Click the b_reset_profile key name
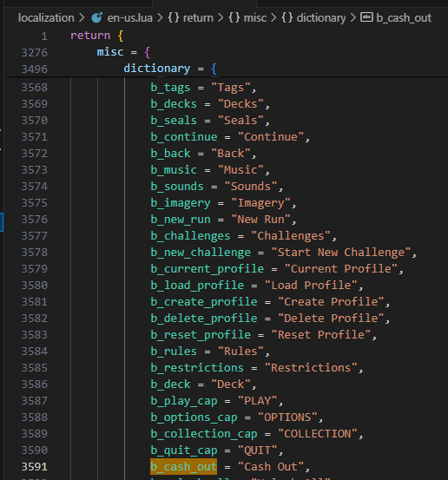 tap(201, 334)
